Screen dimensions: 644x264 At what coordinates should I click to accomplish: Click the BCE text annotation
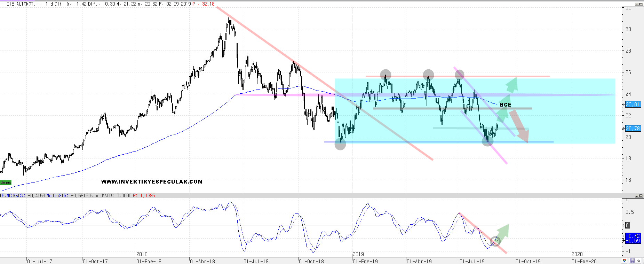point(505,104)
